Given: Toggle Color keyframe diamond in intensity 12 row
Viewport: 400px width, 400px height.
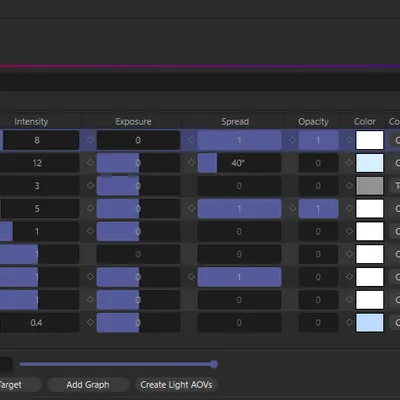Looking at the screenshot, I should pos(349,163).
